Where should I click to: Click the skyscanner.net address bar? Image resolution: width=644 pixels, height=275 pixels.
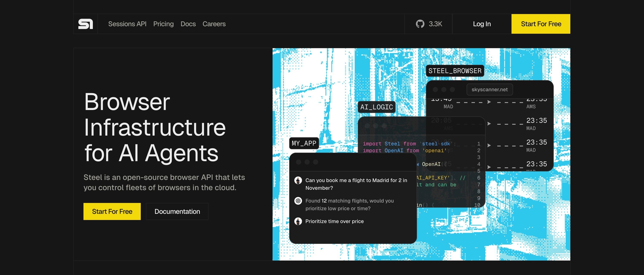pos(490,89)
